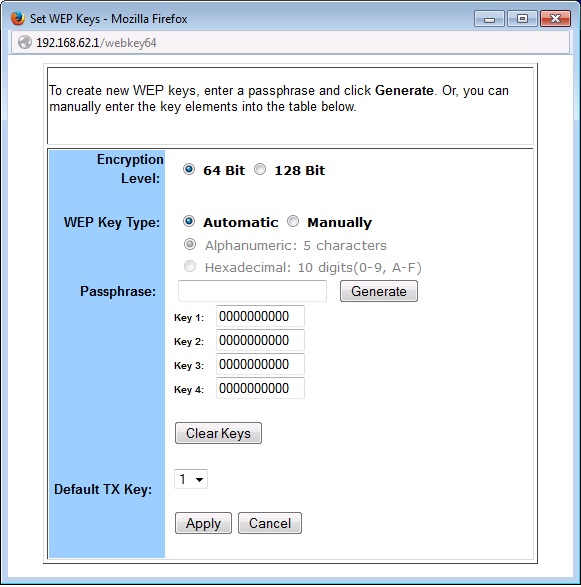
Task: Select Alphanumeric 5 characters option
Action: pos(190,244)
